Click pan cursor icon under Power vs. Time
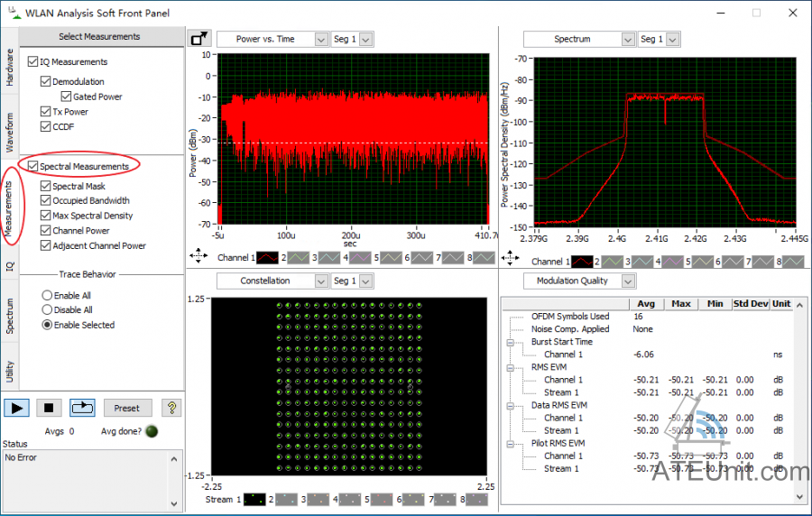Viewport: 812px width, 516px height. coord(198,256)
